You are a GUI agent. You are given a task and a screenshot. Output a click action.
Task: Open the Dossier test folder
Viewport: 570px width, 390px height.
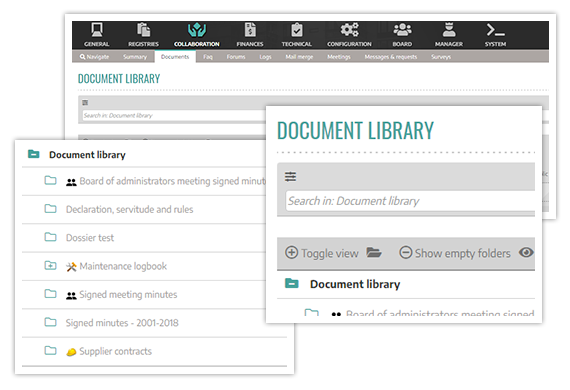coord(90,238)
